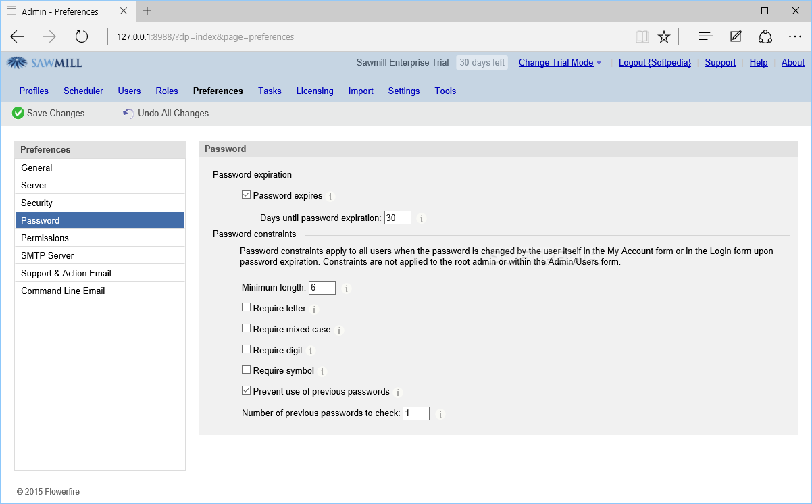Select General in the Preferences sidebar
This screenshot has width=812, height=504.
[100, 168]
